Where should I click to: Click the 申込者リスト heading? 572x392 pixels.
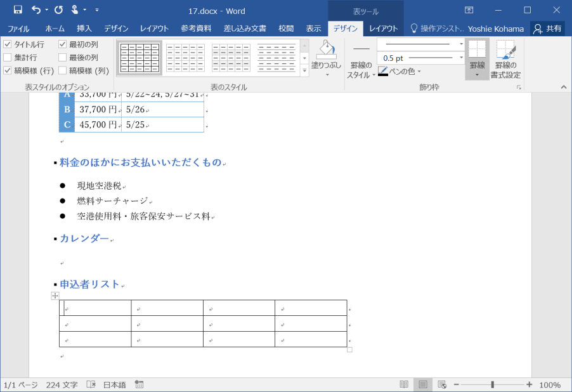(x=90, y=284)
